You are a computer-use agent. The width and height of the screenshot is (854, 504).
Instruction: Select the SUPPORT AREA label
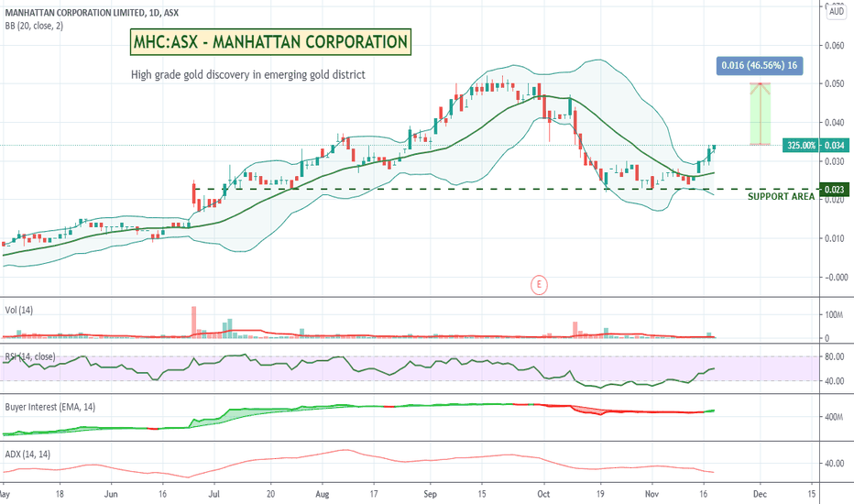click(781, 197)
